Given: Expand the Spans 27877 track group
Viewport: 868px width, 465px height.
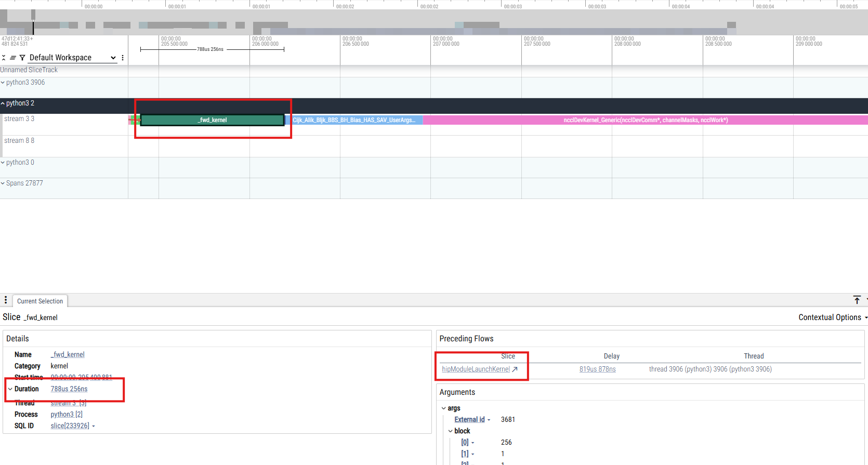Looking at the screenshot, I should coord(3,183).
